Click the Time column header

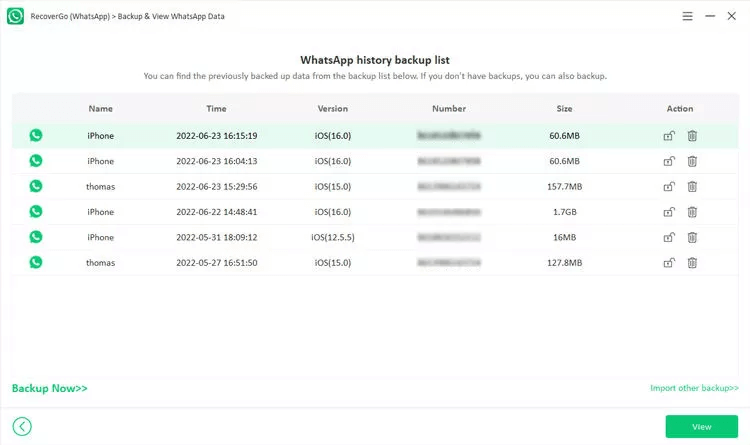[x=216, y=109]
